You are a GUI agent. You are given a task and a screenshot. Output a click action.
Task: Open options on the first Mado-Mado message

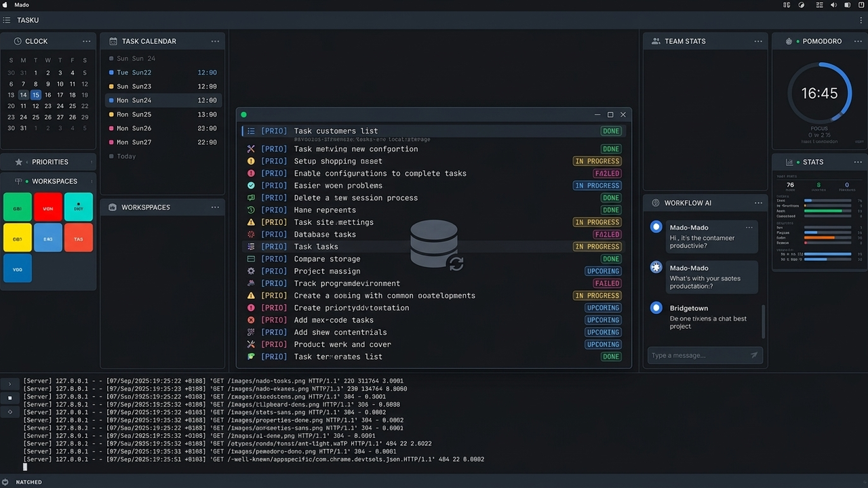pyautogui.click(x=749, y=228)
